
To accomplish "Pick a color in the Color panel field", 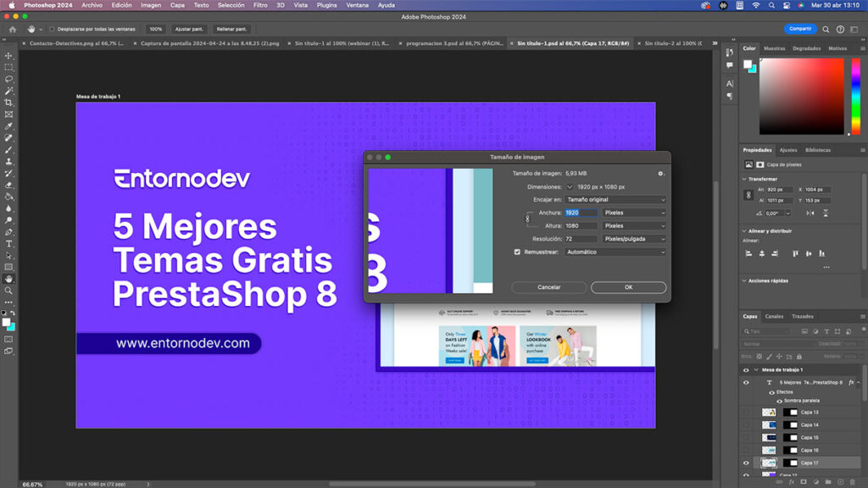I will tap(801, 97).
